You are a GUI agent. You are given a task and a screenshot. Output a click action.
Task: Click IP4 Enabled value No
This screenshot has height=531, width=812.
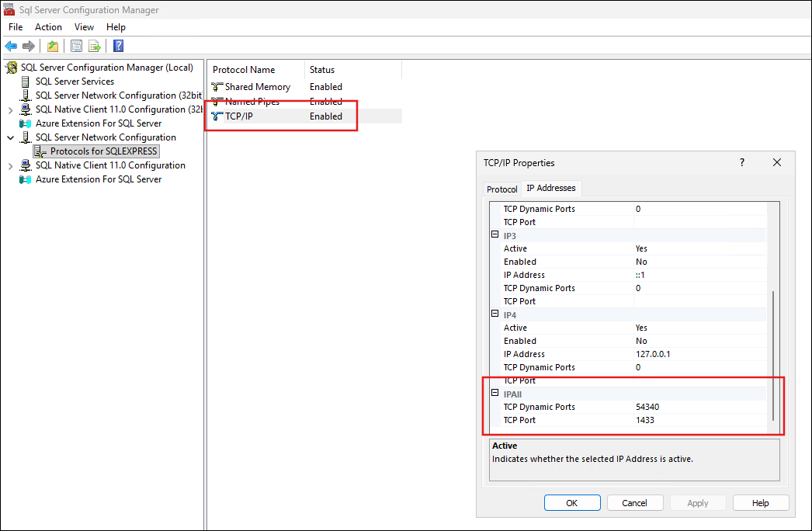[641, 342]
